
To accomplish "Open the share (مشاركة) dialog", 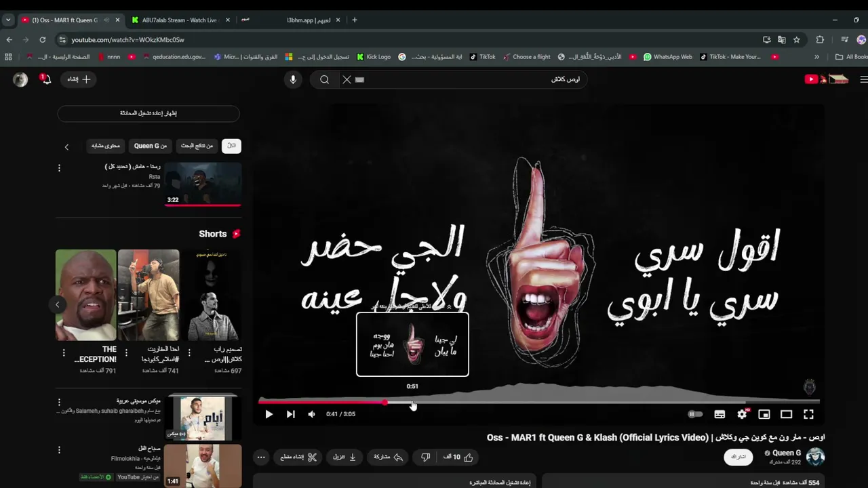I will pos(389,457).
